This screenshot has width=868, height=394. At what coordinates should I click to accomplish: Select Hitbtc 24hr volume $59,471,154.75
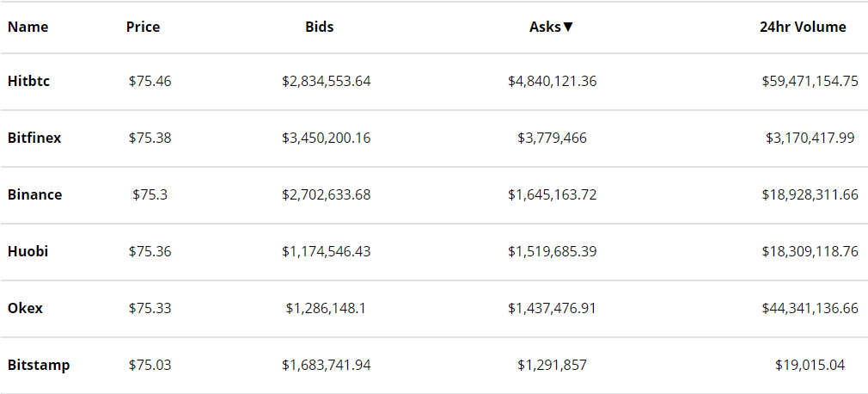[810, 81]
